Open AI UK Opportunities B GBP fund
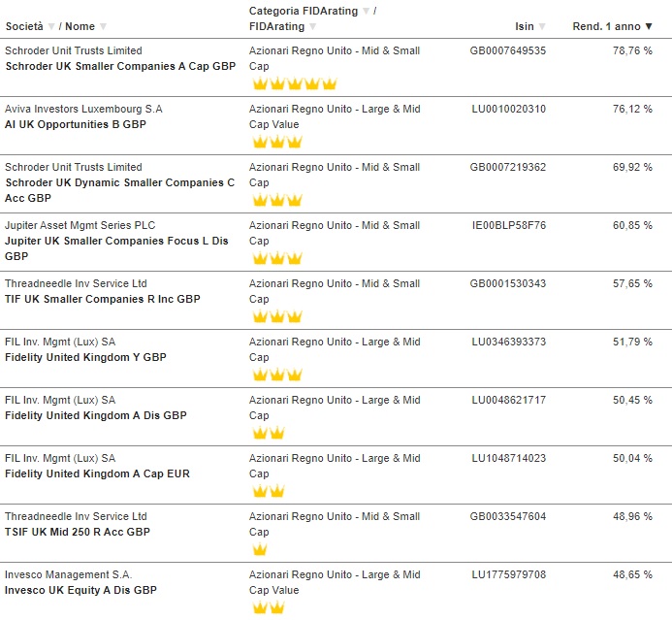The height and width of the screenshot is (620, 672). pos(76,124)
